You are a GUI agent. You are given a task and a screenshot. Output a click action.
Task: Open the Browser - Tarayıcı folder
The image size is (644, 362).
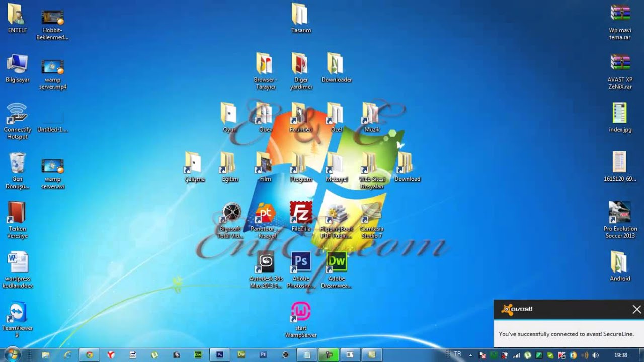(x=265, y=71)
